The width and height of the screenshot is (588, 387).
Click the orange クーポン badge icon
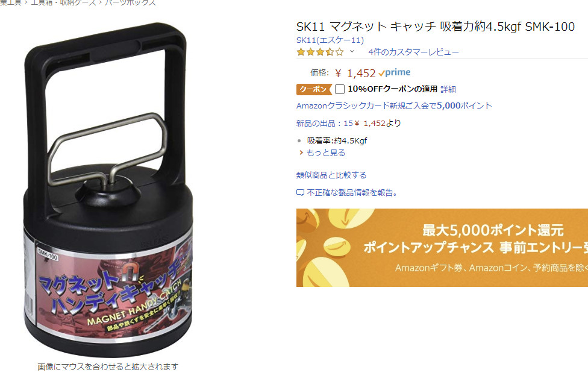(x=314, y=89)
